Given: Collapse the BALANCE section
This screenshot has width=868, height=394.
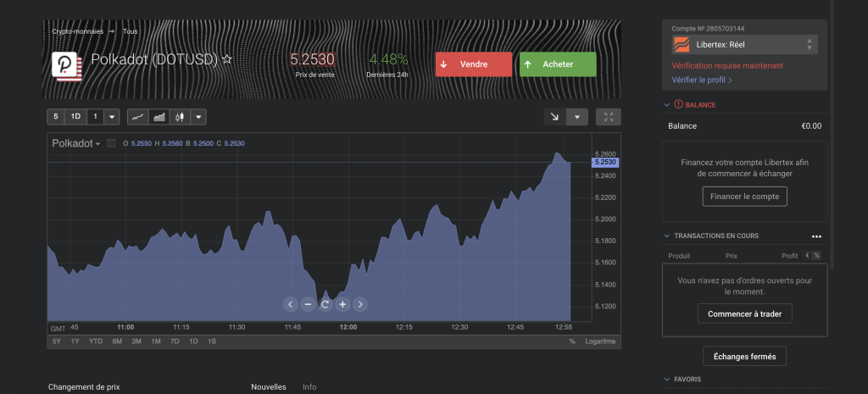Looking at the screenshot, I should coord(666,104).
